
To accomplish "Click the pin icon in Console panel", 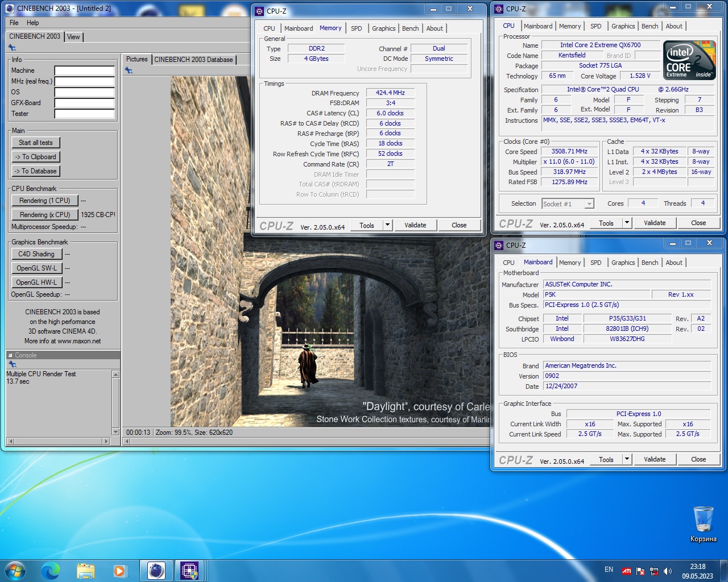I will coord(13,364).
